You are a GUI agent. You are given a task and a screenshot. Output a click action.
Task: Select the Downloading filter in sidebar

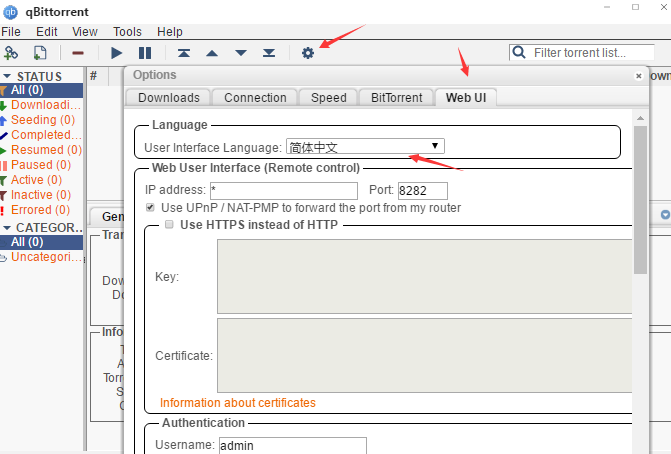46,105
